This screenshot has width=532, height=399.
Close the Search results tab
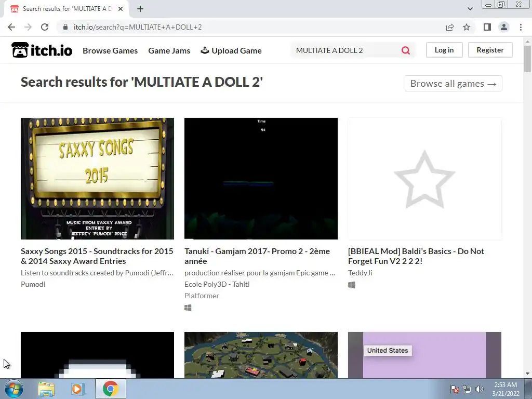[x=121, y=9]
